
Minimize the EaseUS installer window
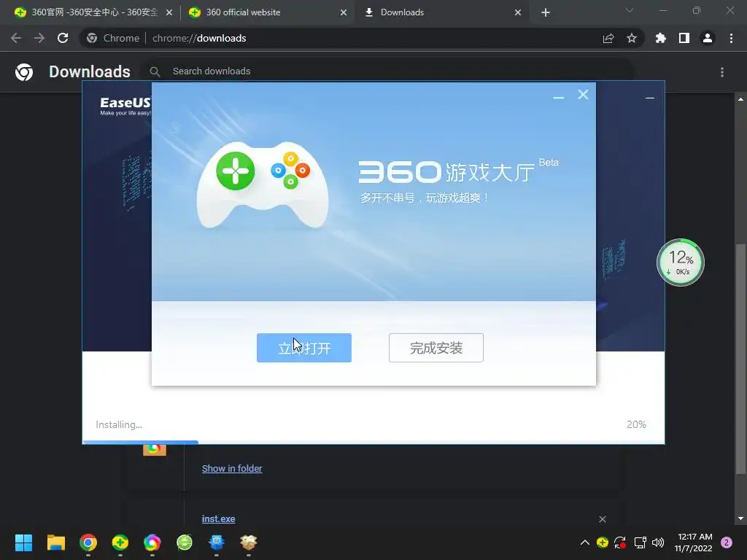click(650, 98)
